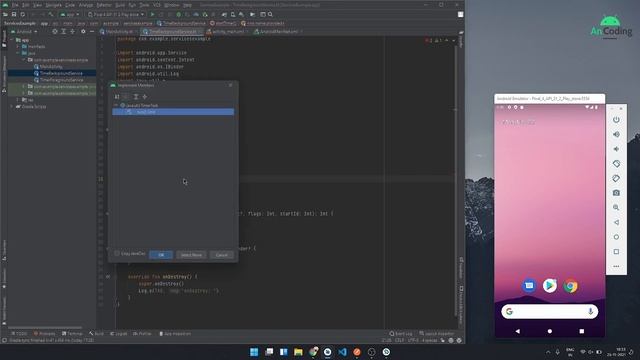
Task: Open Play Store on the emulator home screen
Action: [x=550, y=286]
